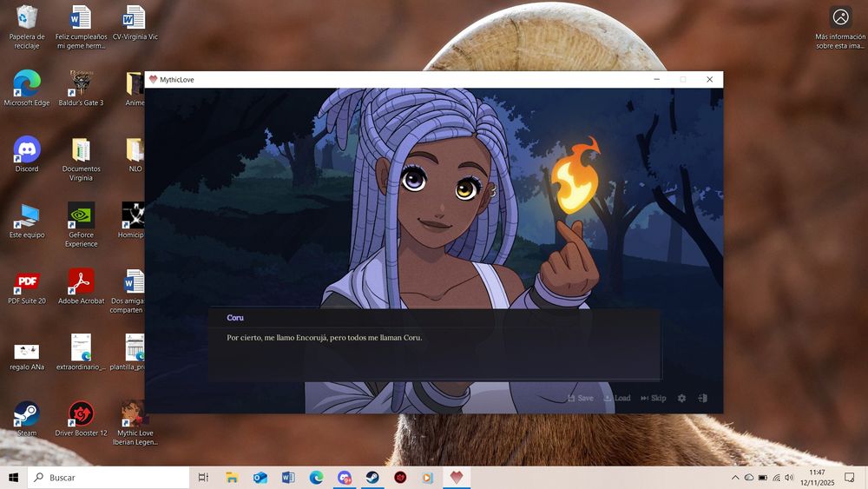Viewport: 868px width, 489px height.
Task: Select the Mythic Love Iberian Legends shortcut
Action: [x=135, y=423]
